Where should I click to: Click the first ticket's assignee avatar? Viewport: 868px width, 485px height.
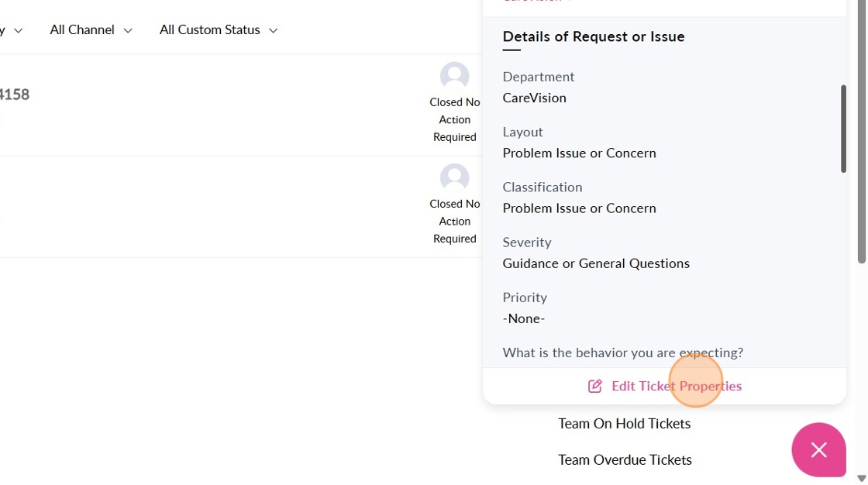tap(455, 76)
